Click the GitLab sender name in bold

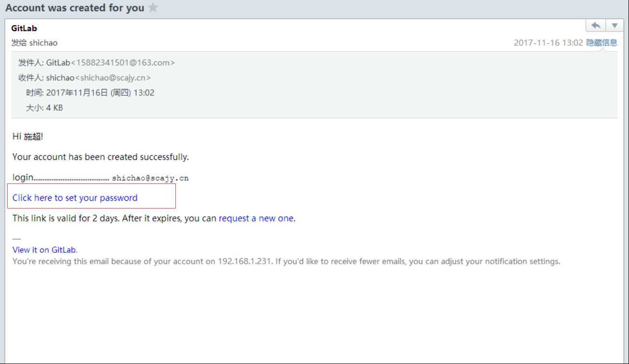24,28
